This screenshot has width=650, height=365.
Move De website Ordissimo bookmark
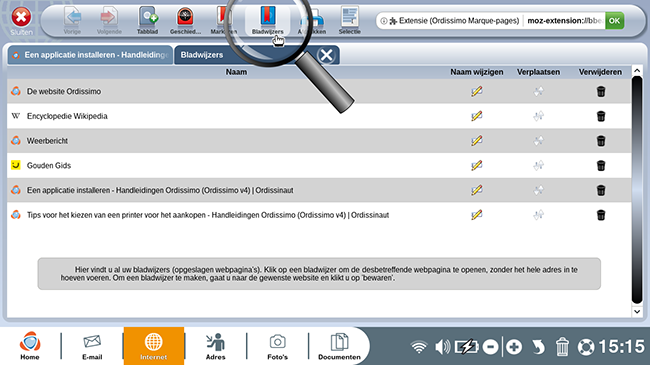point(538,91)
